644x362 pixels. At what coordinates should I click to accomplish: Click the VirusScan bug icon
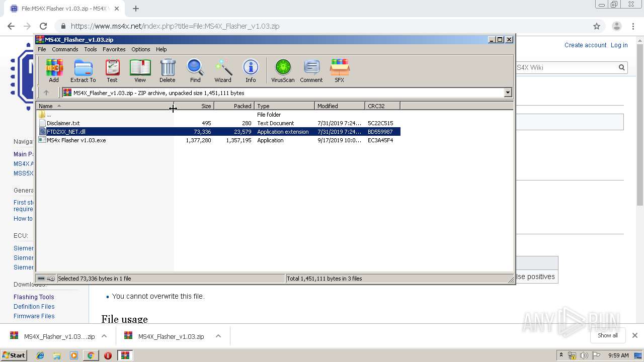283,71
